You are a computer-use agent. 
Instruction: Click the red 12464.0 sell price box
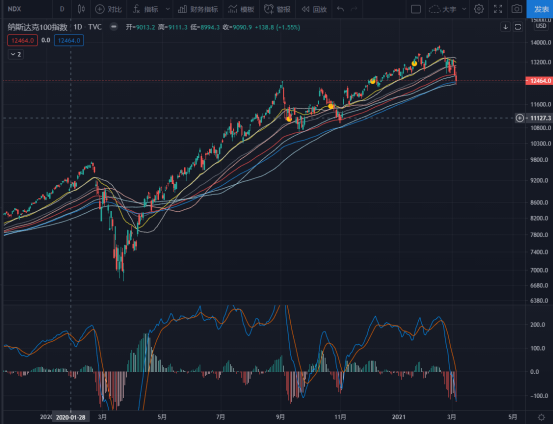(x=23, y=40)
